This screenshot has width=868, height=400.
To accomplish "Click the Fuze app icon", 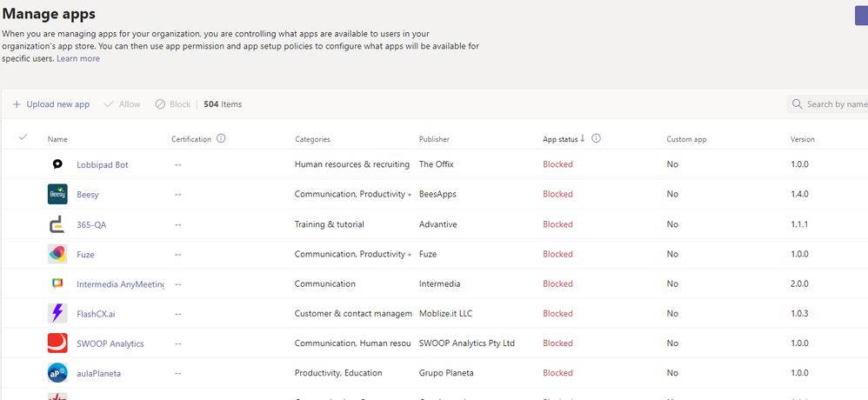I will pyautogui.click(x=57, y=254).
